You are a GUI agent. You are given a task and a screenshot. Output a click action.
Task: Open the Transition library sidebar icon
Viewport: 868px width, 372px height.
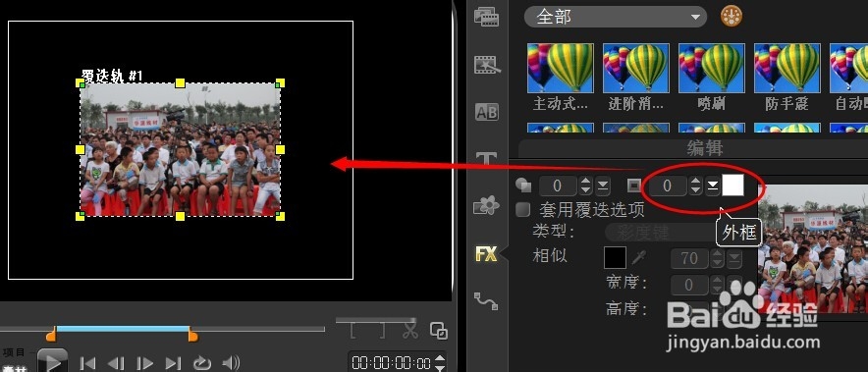(x=487, y=65)
